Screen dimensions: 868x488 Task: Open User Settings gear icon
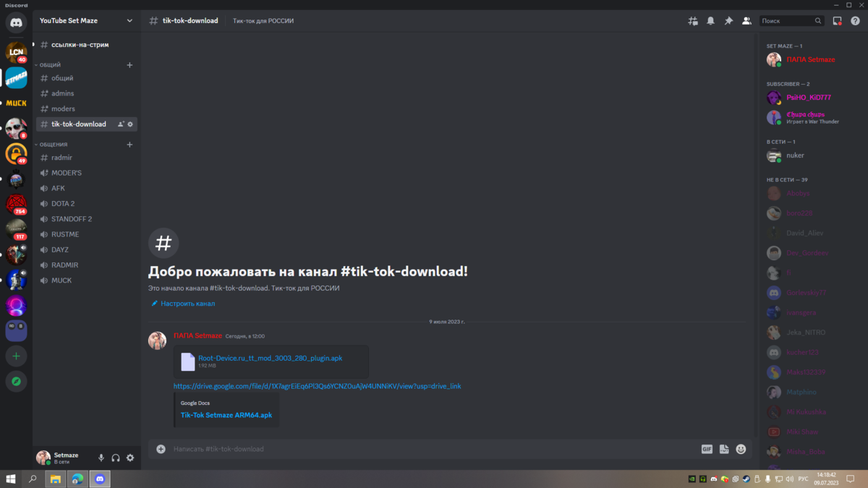click(x=130, y=458)
